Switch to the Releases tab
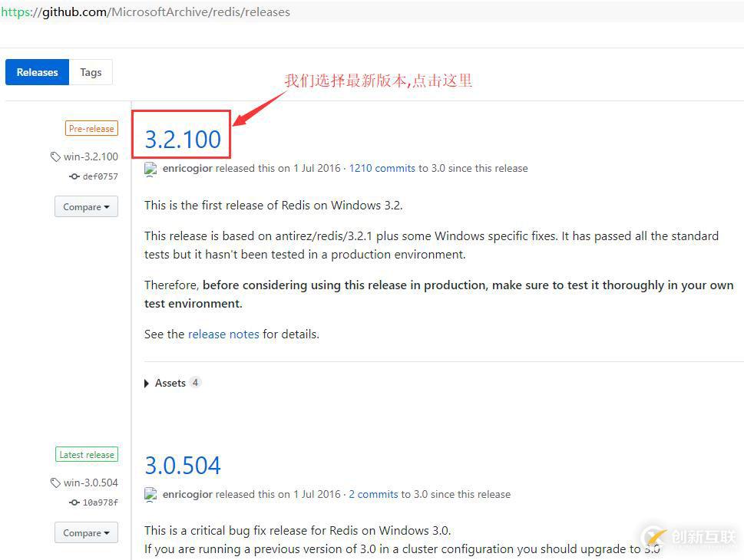 coord(37,72)
